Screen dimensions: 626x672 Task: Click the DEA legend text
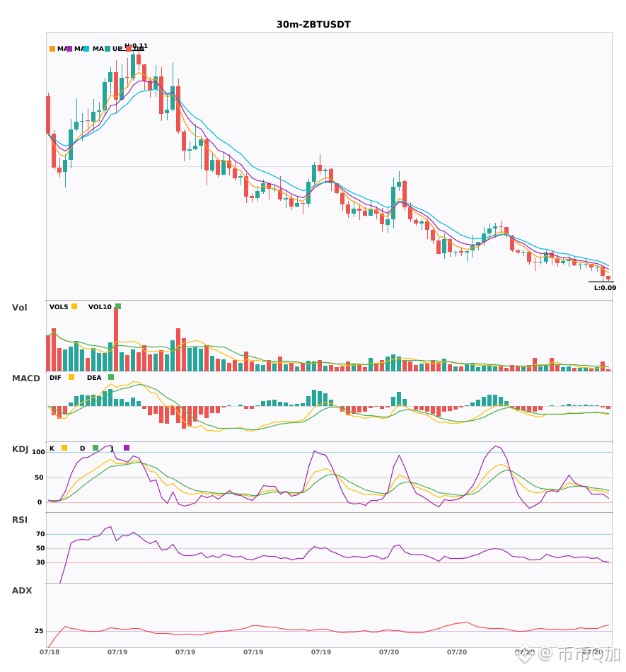click(x=94, y=378)
